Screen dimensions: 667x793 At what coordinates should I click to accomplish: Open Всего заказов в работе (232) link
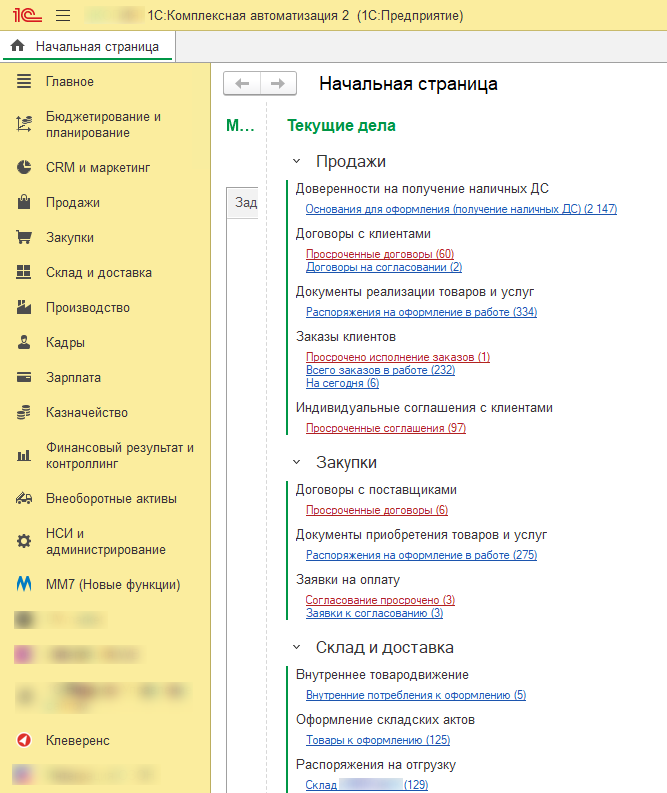380,370
